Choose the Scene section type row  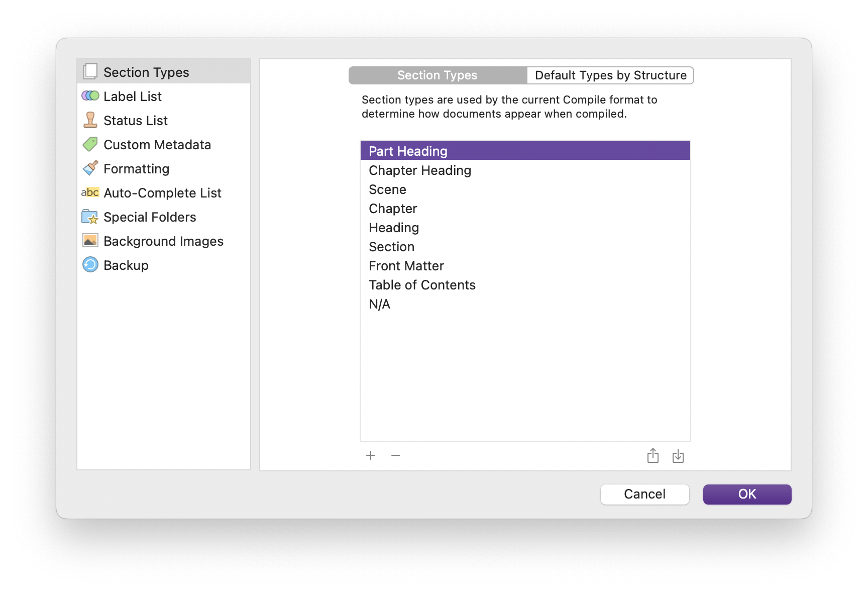pyautogui.click(x=387, y=189)
